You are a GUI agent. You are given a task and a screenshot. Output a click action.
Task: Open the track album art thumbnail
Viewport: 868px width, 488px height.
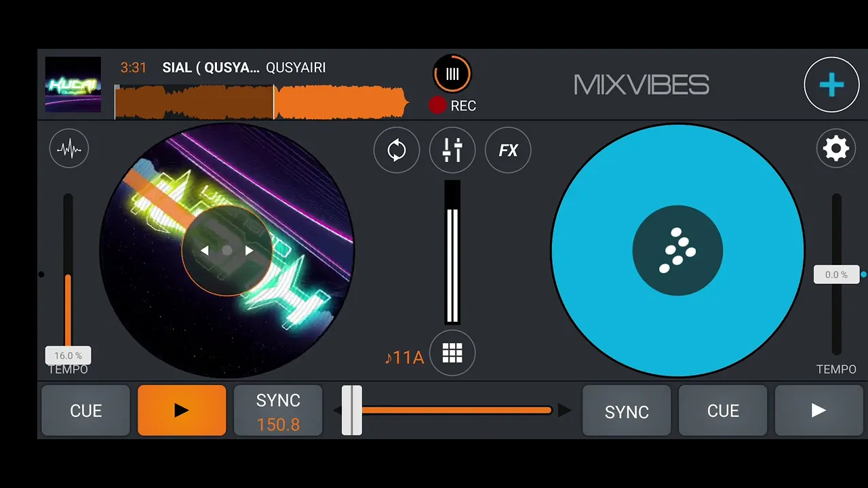73,85
